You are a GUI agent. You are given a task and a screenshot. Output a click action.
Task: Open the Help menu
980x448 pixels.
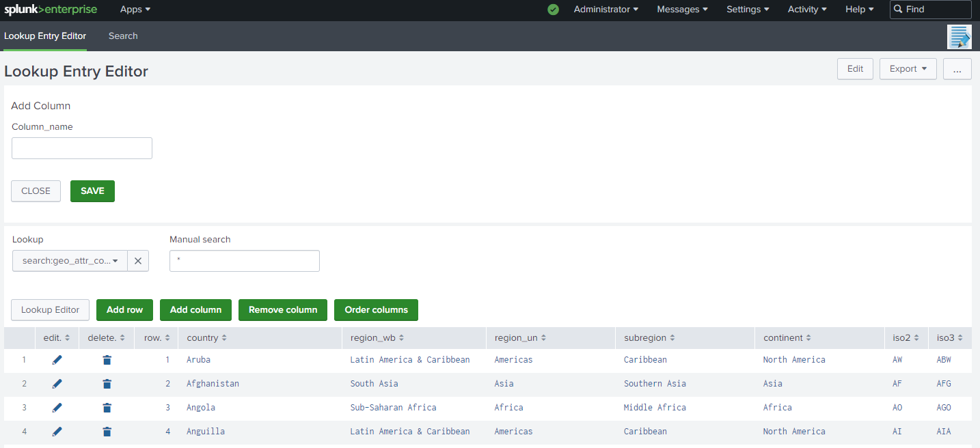point(860,10)
